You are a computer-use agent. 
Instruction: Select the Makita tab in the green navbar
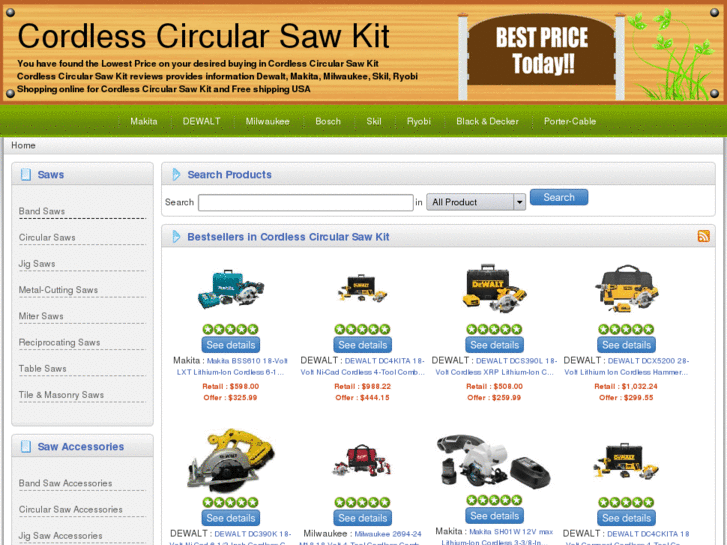pos(144,121)
